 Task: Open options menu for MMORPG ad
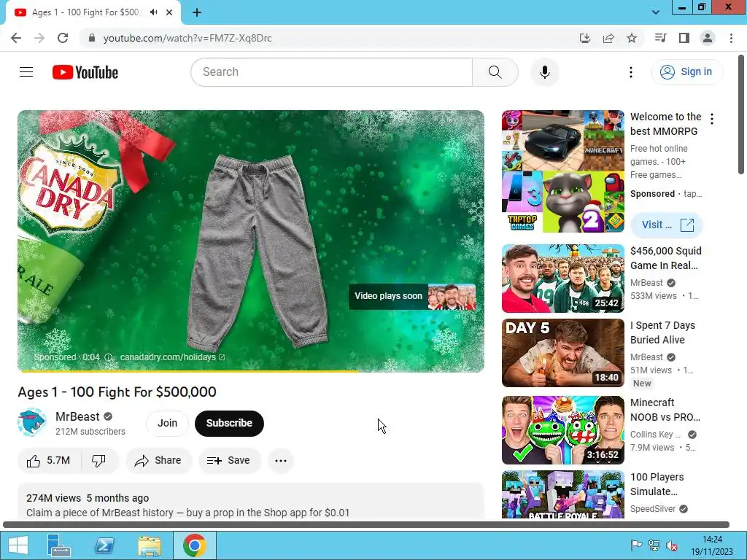(x=712, y=119)
